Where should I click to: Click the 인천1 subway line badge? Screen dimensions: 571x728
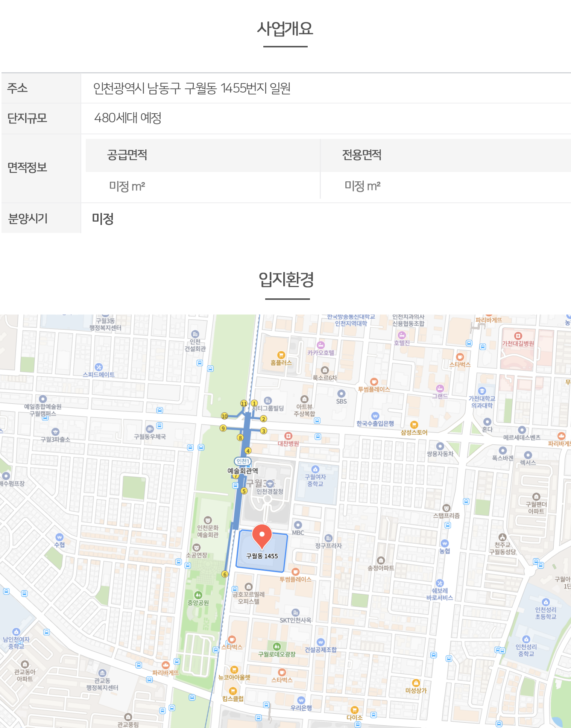(x=243, y=461)
